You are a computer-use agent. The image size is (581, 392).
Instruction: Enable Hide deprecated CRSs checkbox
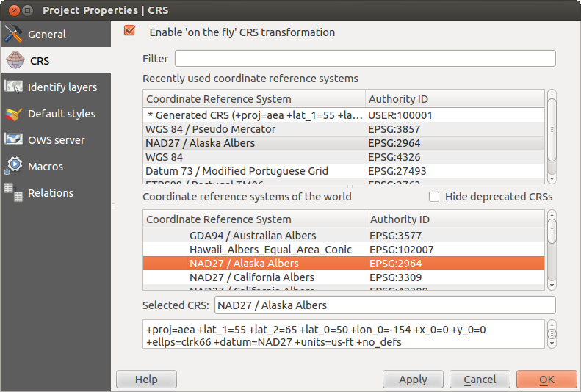(434, 197)
